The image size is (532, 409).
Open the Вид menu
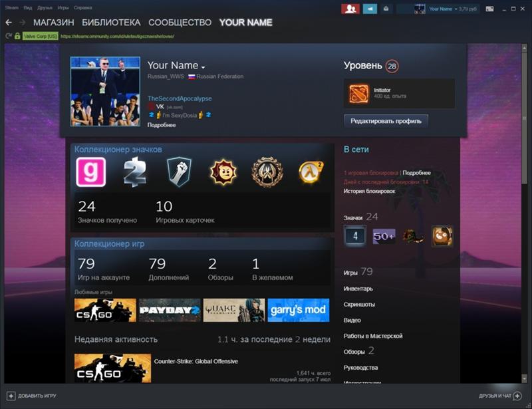pos(28,7)
